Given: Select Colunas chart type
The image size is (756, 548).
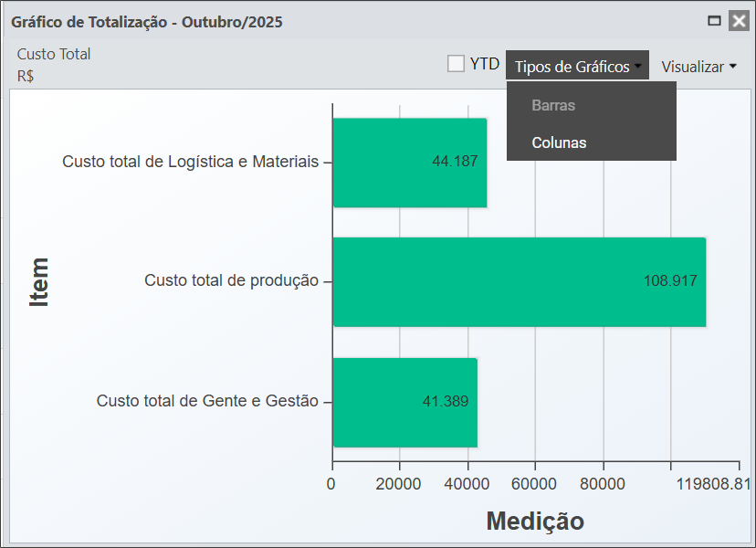Looking at the screenshot, I should (559, 142).
